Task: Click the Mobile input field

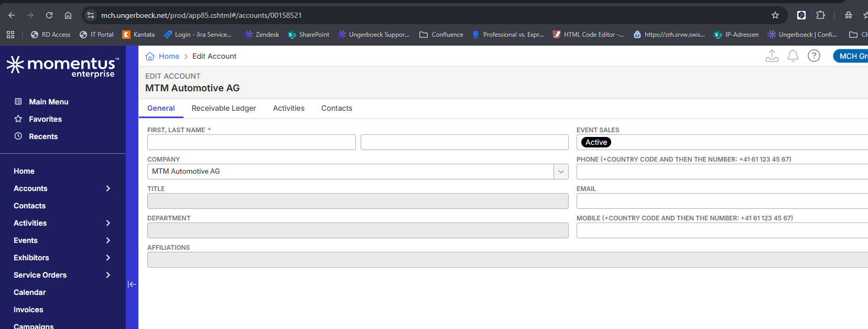Action: click(x=722, y=230)
